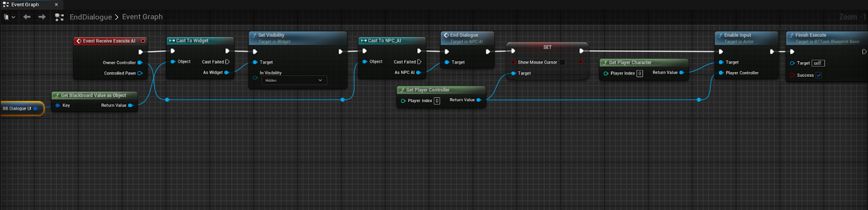This screenshot has width=868, height=210.
Task: Click the red delegate pin on Event Receive Execute AI
Action: point(143,41)
